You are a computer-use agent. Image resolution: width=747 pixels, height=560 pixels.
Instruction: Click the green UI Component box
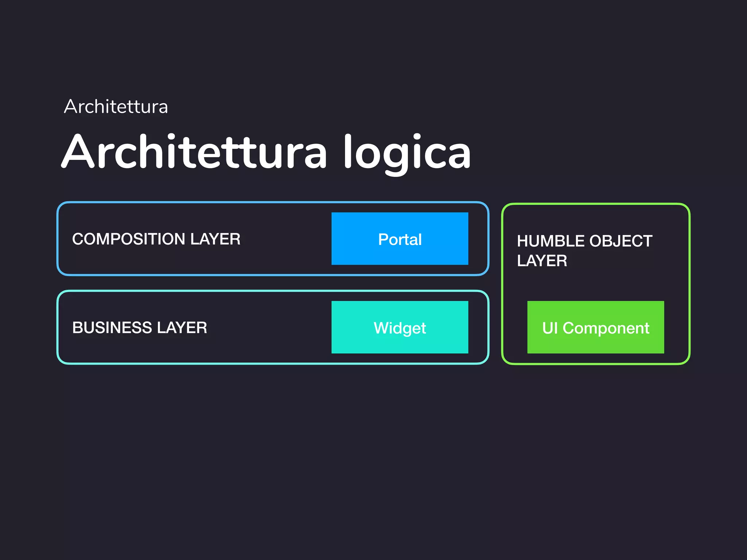tap(595, 327)
